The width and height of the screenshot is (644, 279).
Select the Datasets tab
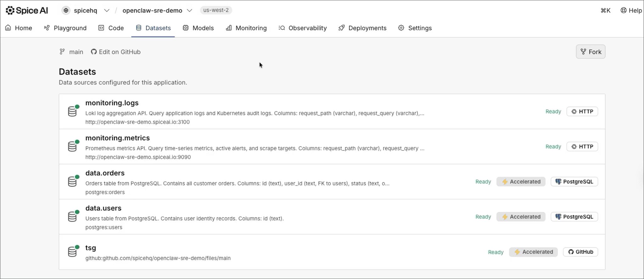tap(153, 28)
